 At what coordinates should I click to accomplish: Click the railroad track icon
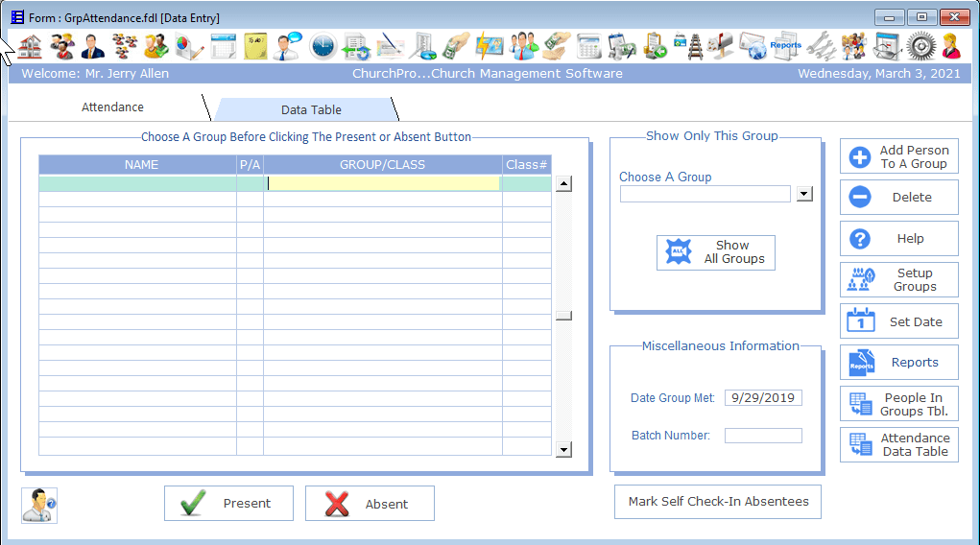click(x=689, y=47)
